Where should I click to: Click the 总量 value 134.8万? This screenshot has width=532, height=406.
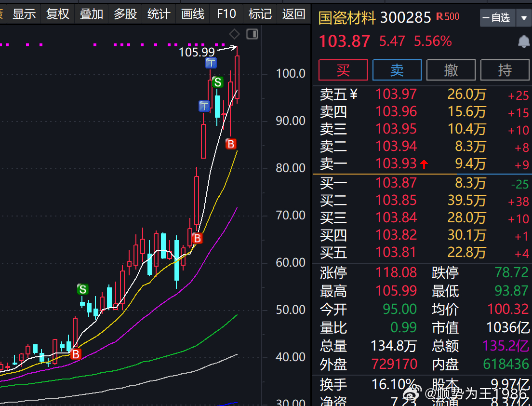[394, 346]
